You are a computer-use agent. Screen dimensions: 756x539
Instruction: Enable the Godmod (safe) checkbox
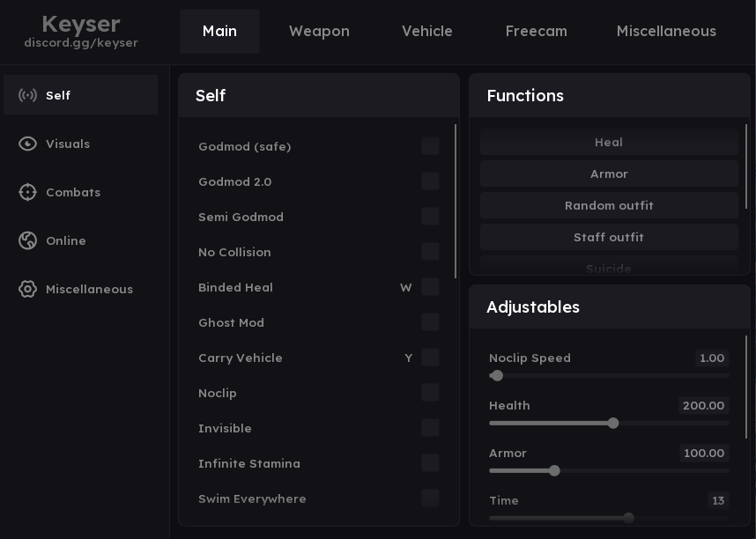pyautogui.click(x=430, y=146)
